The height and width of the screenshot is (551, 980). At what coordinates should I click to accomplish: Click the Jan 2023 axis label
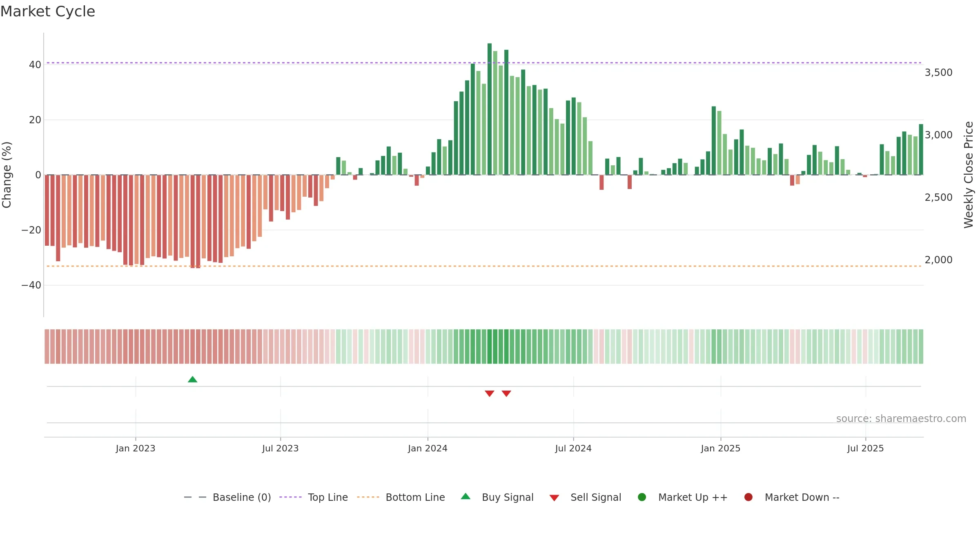point(136,448)
